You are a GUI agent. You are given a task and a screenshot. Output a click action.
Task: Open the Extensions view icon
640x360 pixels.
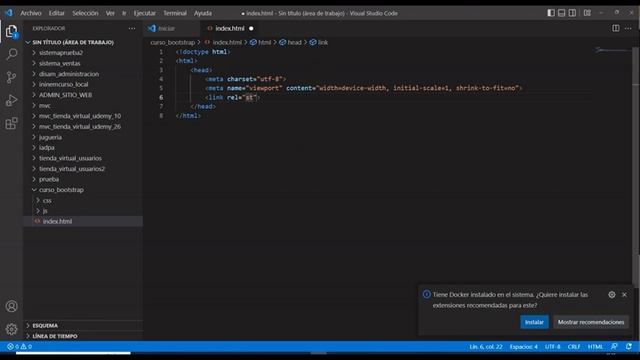coord(11,123)
